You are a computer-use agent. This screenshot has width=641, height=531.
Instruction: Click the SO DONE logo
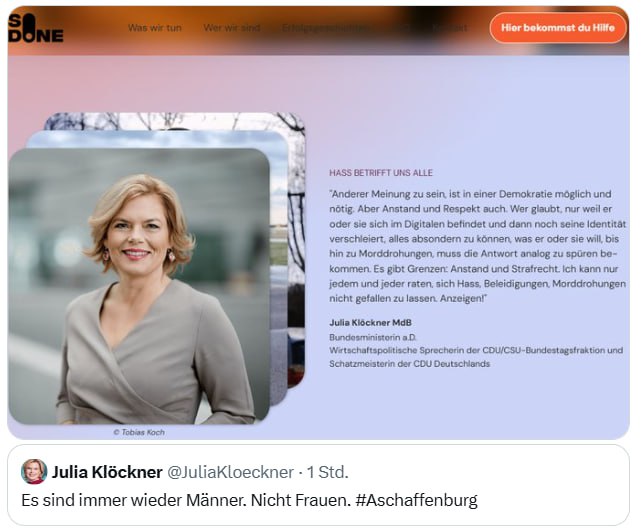click(x=36, y=28)
